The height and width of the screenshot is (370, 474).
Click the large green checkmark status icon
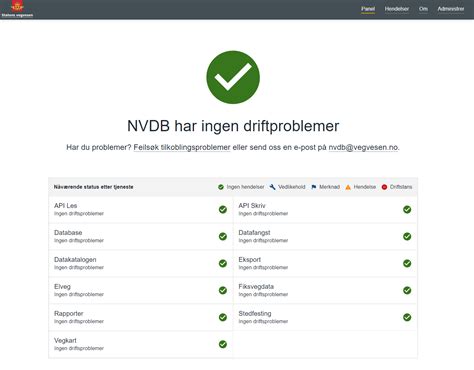233,77
